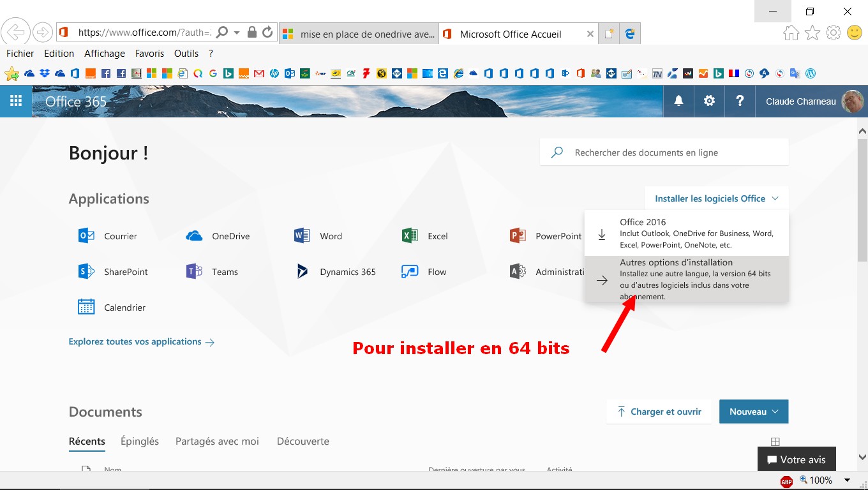Switch to the Récents tab
The image size is (868, 490).
[87, 441]
